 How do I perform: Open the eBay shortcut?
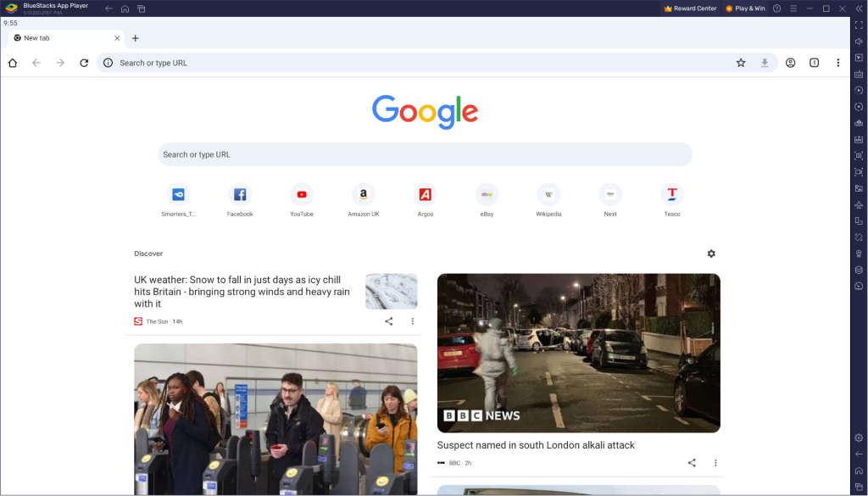click(x=487, y=200)
